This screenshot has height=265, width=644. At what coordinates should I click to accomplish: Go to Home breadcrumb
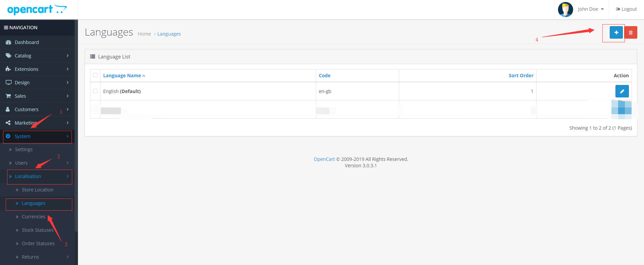[144, 34]
